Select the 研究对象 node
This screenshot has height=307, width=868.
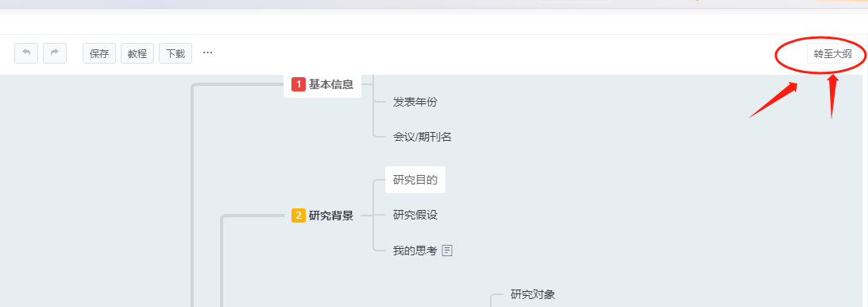point(533,294)
